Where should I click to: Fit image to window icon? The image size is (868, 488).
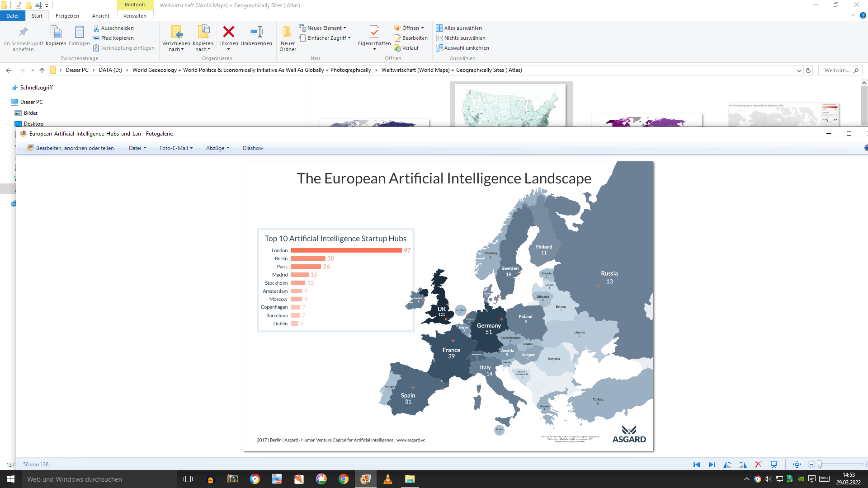[x=797, y=465]
